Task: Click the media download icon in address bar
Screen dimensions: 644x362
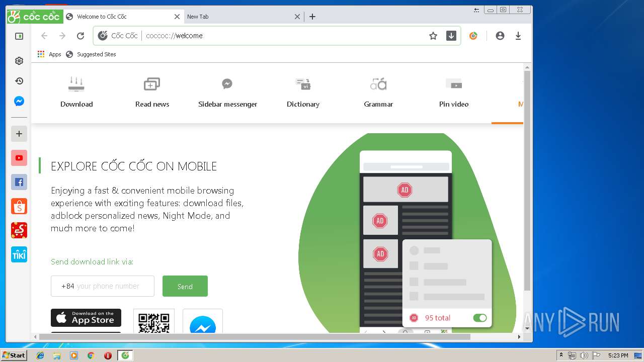Action: pos(451,36)
